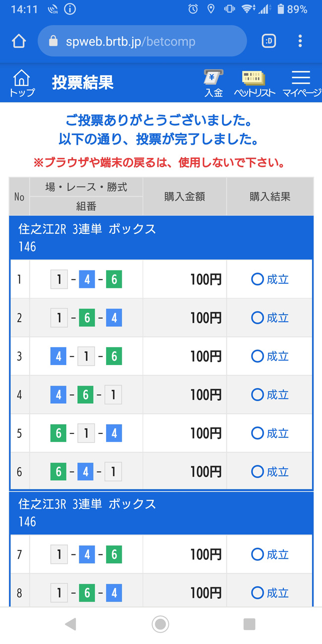Tap the browser home icon

click(x=19, y=41)
